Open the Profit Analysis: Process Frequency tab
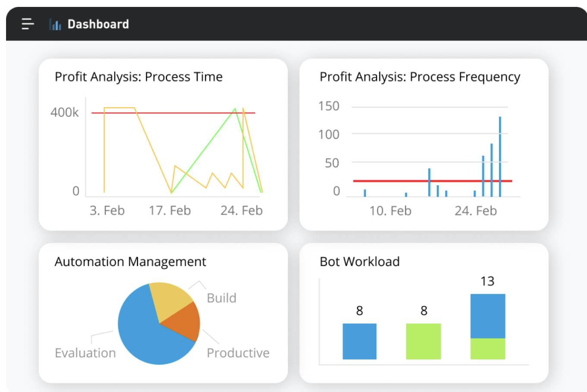 [420, 76]
